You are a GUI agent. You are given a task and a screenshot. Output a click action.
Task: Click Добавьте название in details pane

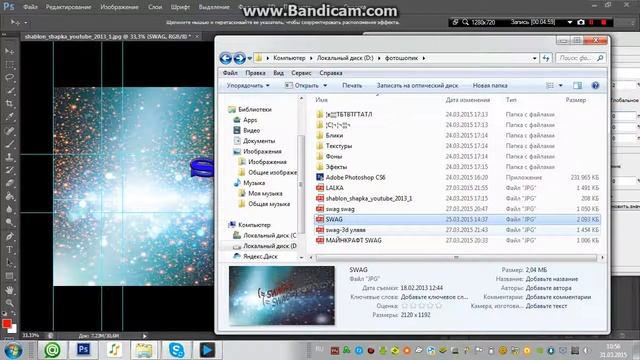point(552,279)
